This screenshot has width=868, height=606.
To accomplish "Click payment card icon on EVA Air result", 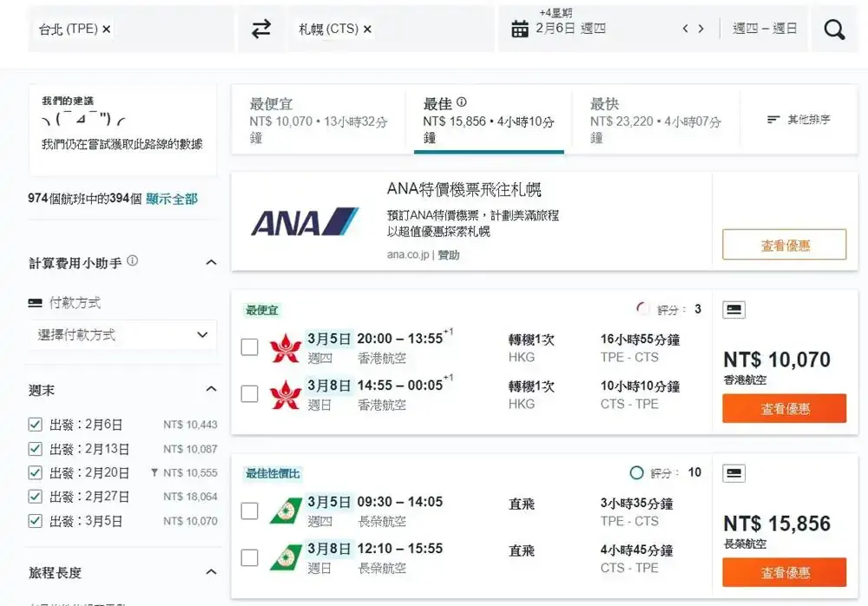I will pyautogui.click(x=734, y=474).
